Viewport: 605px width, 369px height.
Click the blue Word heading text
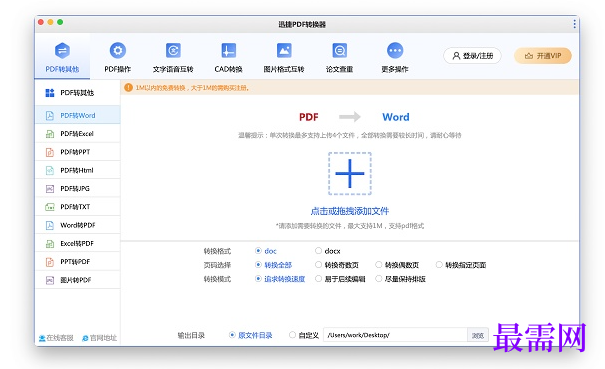(x=396, y=117)
